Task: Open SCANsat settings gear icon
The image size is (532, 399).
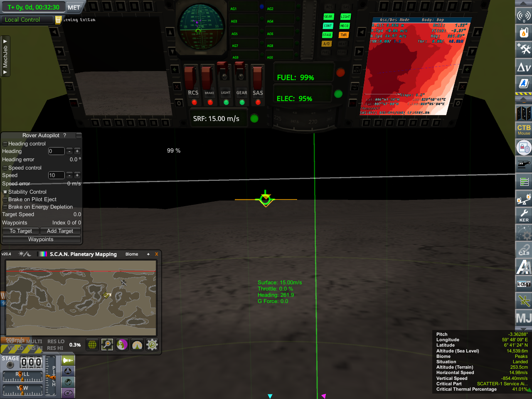Action: pos(152,345)
